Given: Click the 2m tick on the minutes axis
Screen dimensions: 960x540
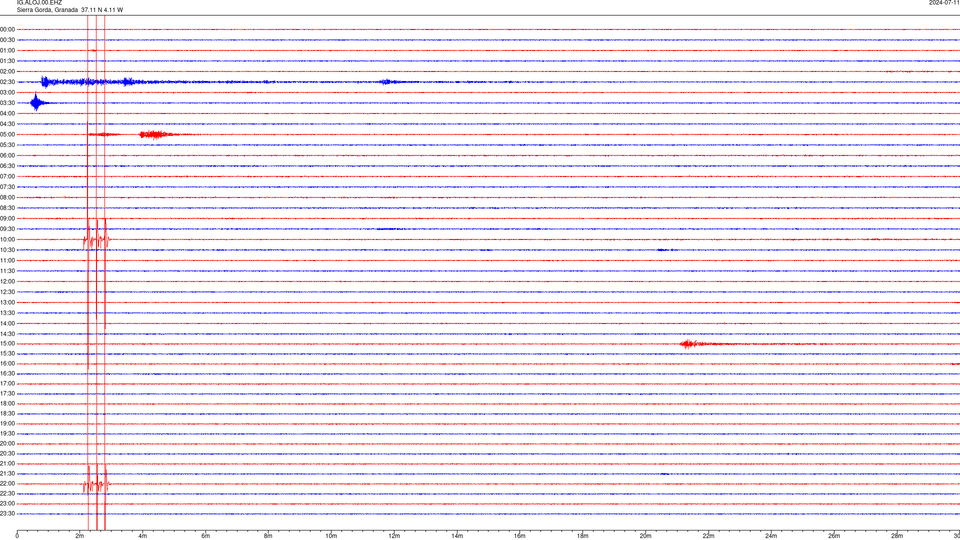Looking at the screenshot, I should click(x=80, y=536).
